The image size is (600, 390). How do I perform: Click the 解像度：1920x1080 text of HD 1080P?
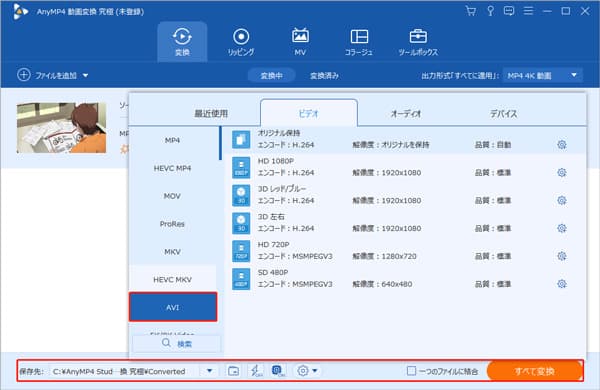[386, 173]
